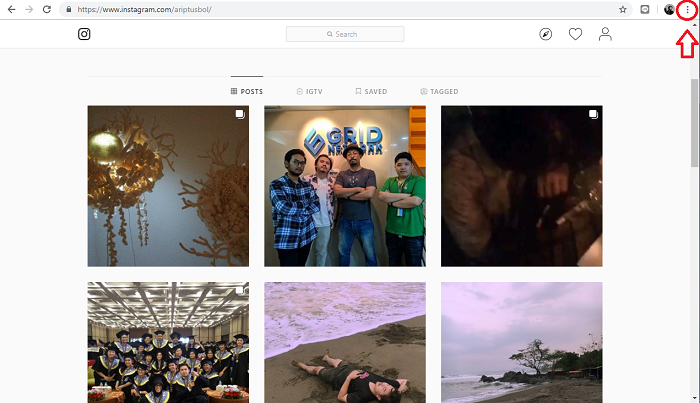Open the purple sky seaside tree post

point(522,342)
